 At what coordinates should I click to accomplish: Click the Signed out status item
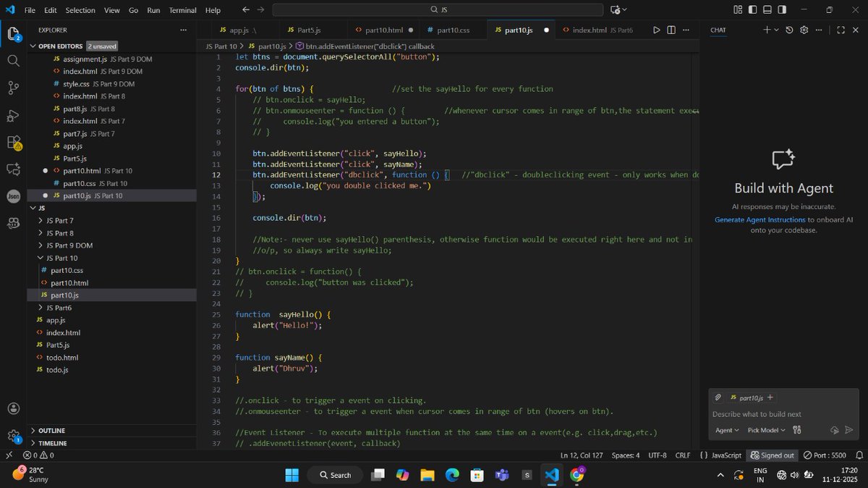pos(772,455)
